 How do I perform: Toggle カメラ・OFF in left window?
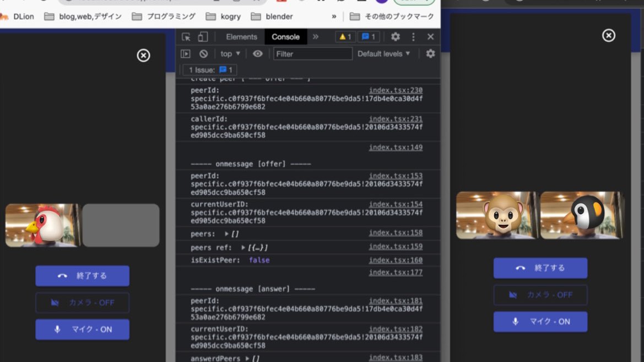pyautogui.click(x=82, y=303)
